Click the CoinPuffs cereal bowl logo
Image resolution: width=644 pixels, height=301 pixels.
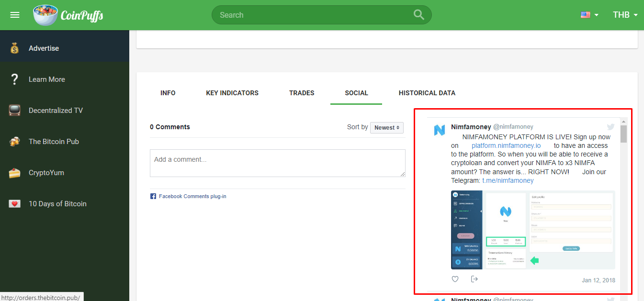[x=45, y=15]
